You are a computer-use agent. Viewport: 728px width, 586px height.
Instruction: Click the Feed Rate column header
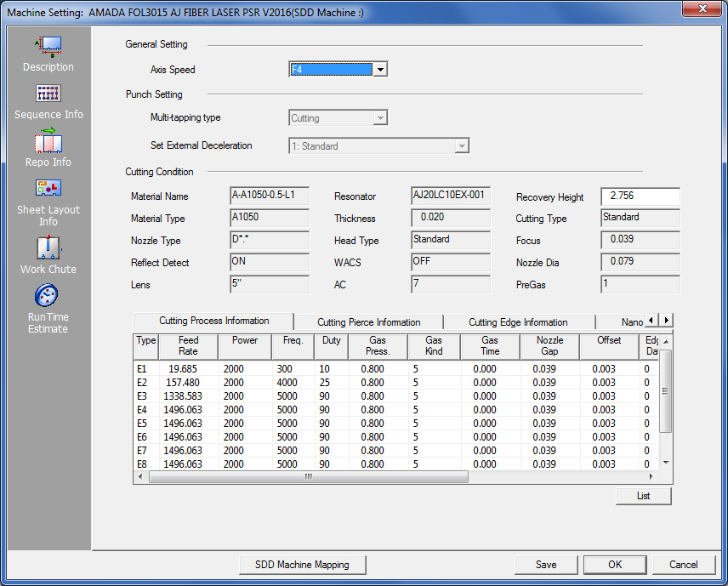(x=189, y=346)
